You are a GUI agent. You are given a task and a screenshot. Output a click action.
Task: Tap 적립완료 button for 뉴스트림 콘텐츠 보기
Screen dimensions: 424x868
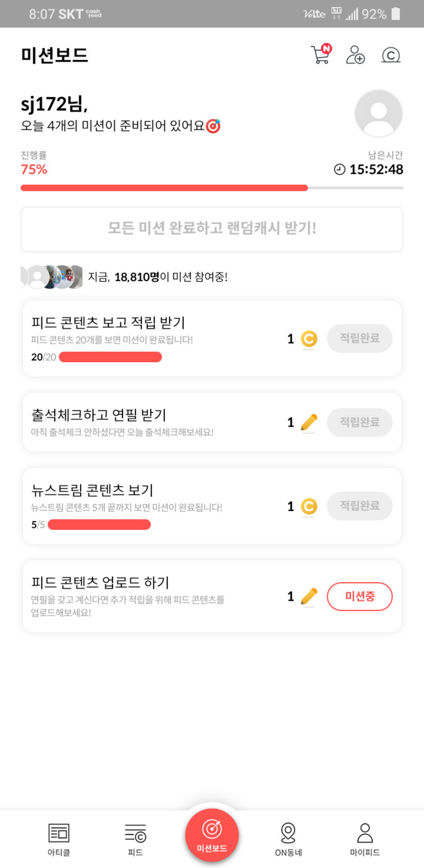pos(360,506)
